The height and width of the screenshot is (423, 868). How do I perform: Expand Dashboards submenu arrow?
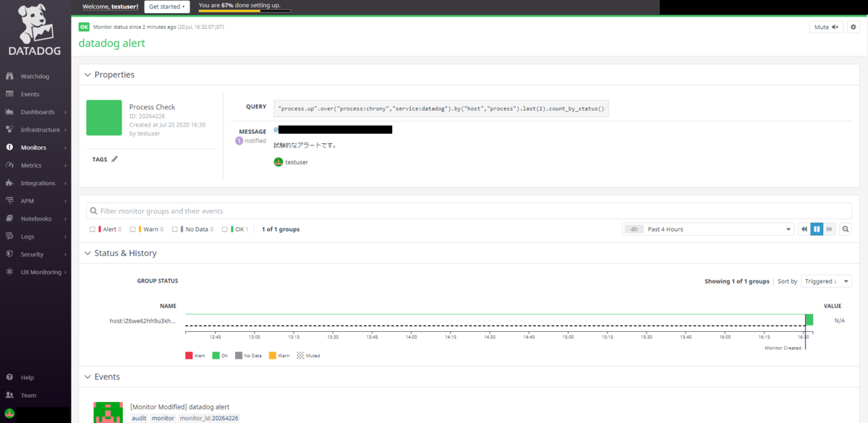65,112
